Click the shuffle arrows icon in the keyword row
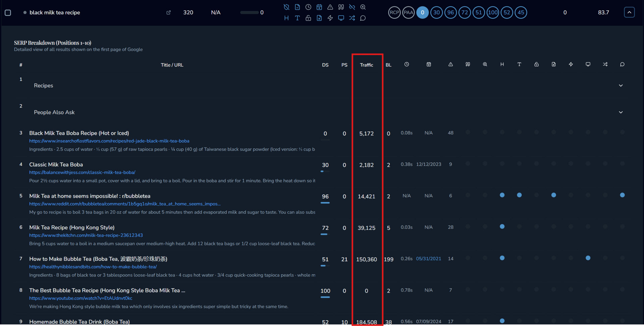Image resolution: width=644 pixels, height=326 pixels. coord(352,18)
